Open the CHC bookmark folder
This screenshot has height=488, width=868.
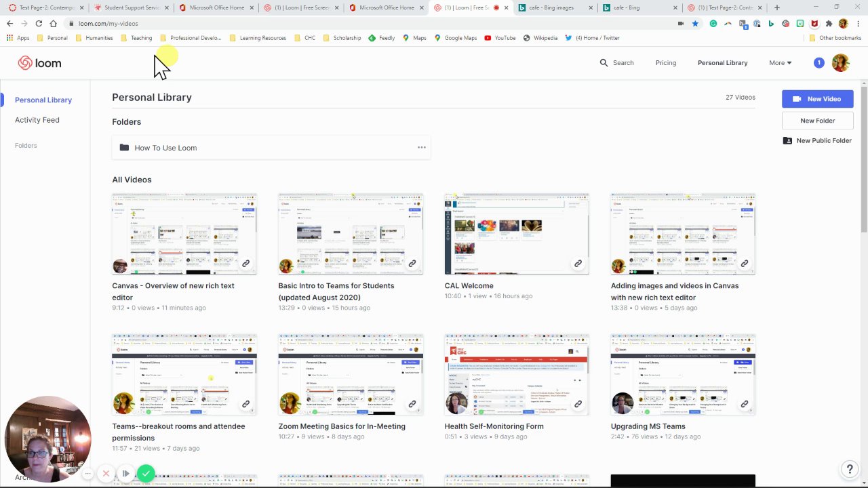[x=304, y=38]
